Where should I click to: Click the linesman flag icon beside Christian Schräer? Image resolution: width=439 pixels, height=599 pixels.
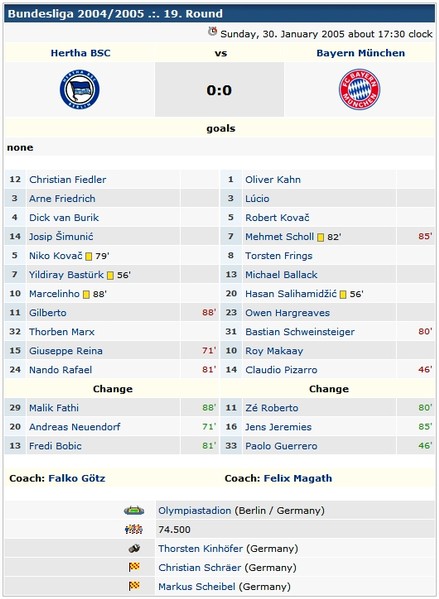click(x=134, y=567)
